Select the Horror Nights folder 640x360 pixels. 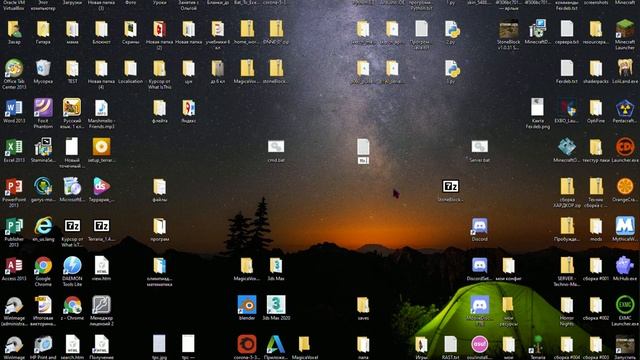pos(567,305)
